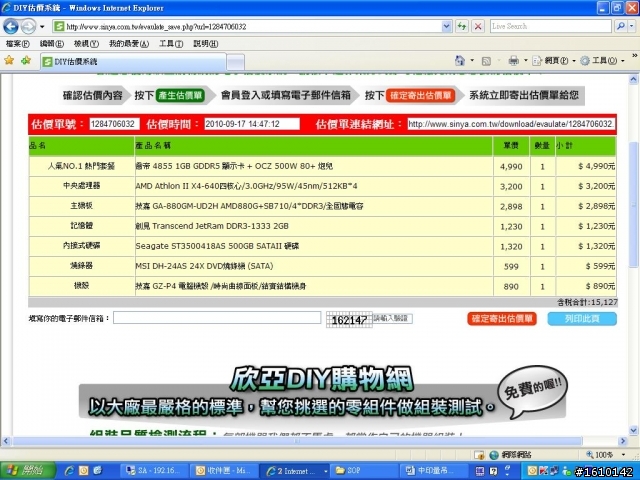
Task: Click the Outlook Quick Launch icon
Action: pos(83,471)
